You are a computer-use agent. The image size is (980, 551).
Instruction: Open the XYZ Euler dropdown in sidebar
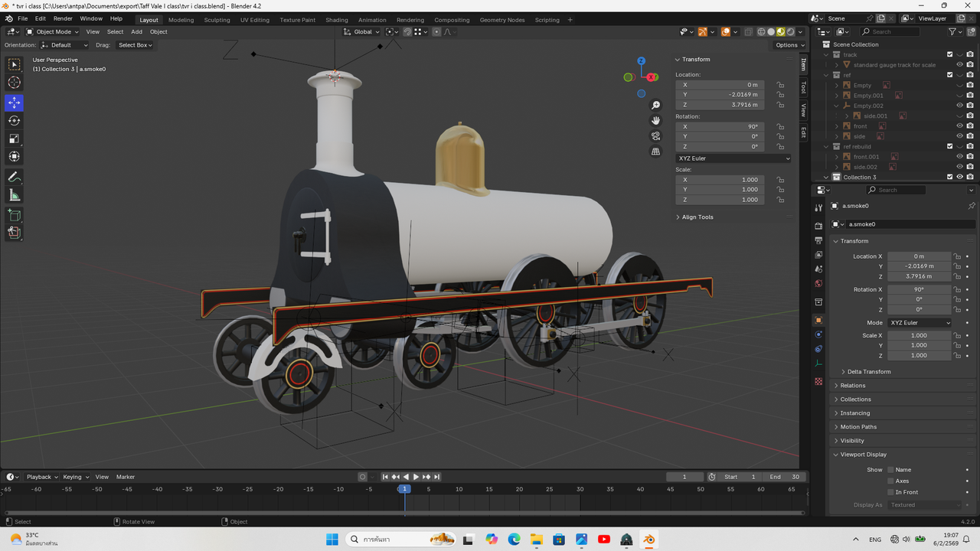tap(733, 158)
